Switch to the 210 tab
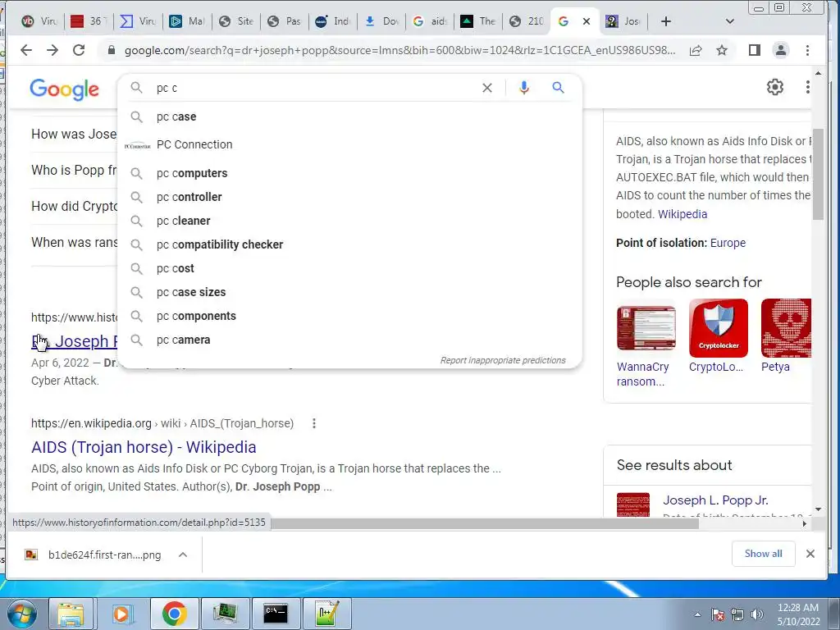This screenshot has width=840, height=630. point(527,21)
